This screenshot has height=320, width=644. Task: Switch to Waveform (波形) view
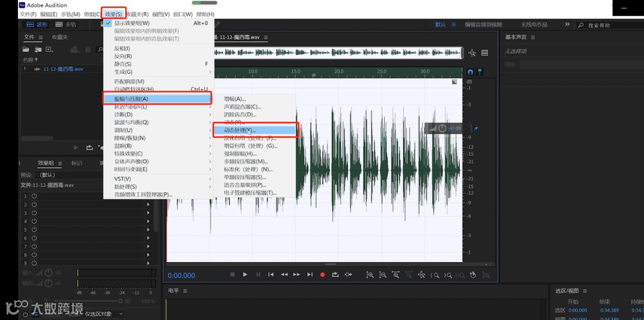37,24
